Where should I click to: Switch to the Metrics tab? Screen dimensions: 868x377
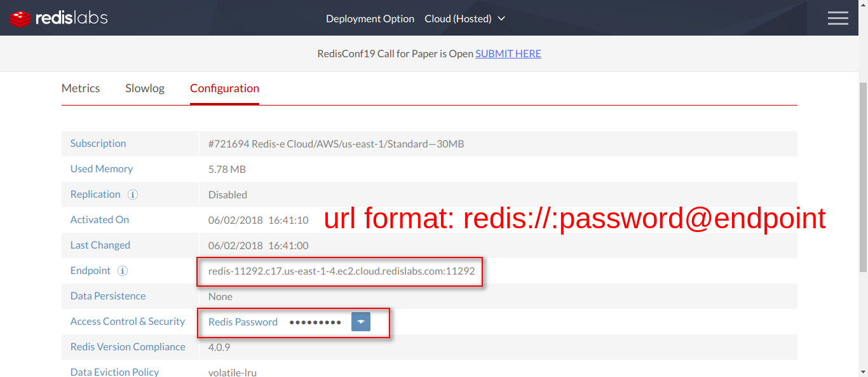(81, 88)
